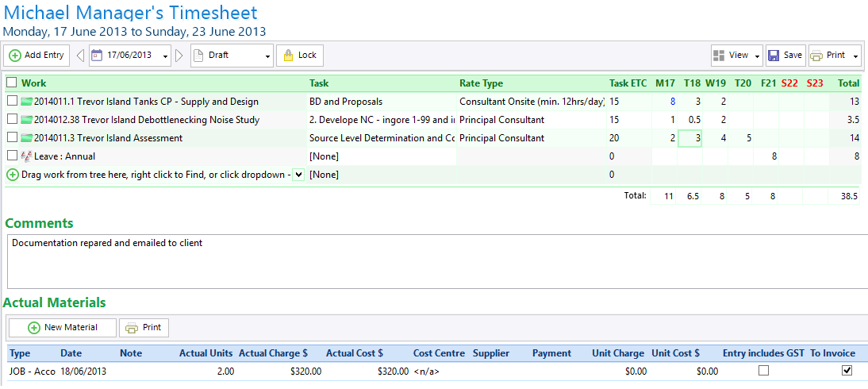
Task: Go to previous week arrow
Action: point(79,56)
